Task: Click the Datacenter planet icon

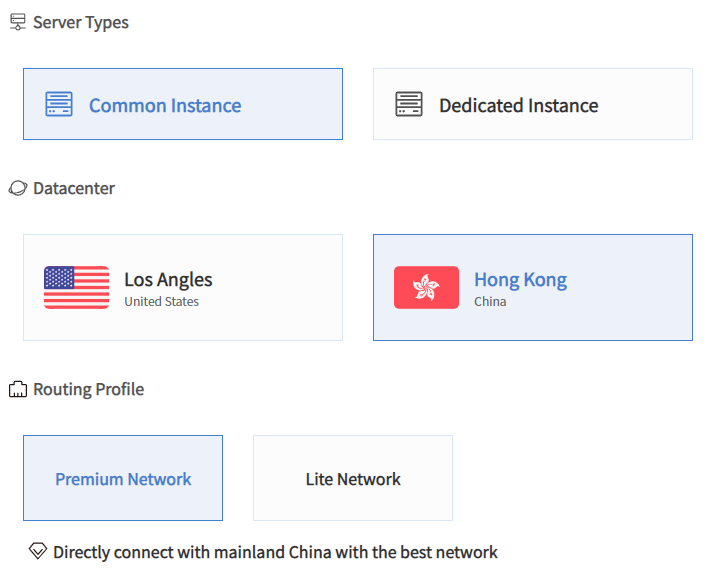Action: pos(17,188)
